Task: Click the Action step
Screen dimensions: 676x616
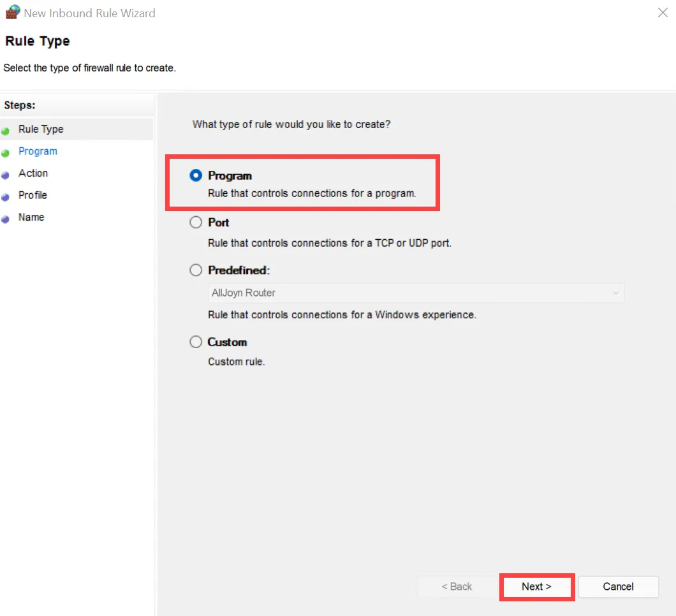Action: [x=33, y=173]
